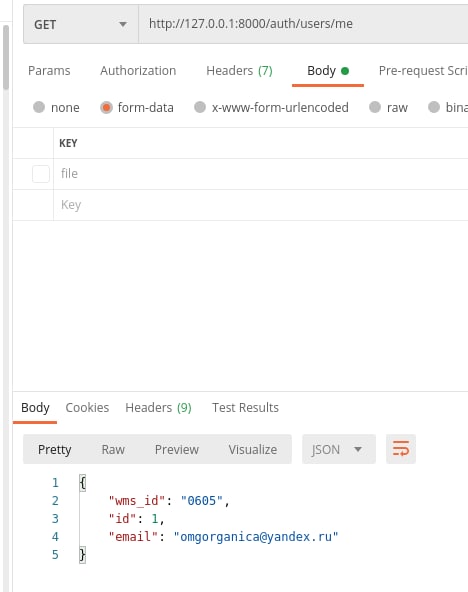Screen dimensions: 468x592
Task: Click the "id" key in response
Action: pos(123,519)
